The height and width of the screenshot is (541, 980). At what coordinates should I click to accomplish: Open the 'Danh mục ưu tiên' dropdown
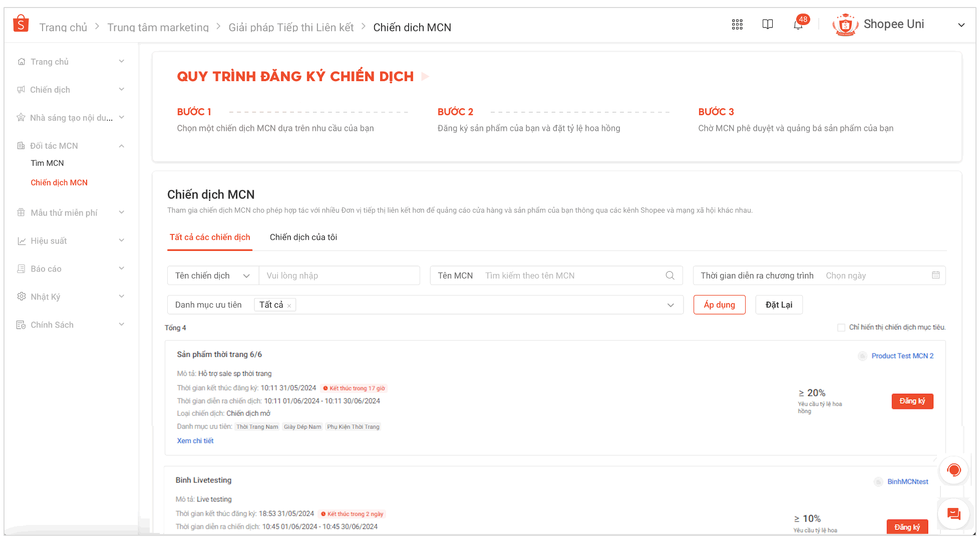pyautogui.click(x=671, y=305)
